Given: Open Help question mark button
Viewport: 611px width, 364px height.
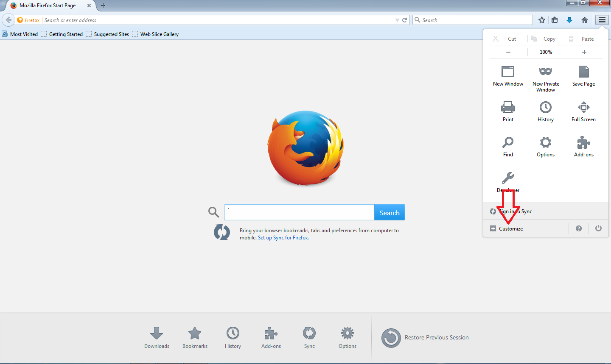Looking at the screenshot, I should (579, 228).
